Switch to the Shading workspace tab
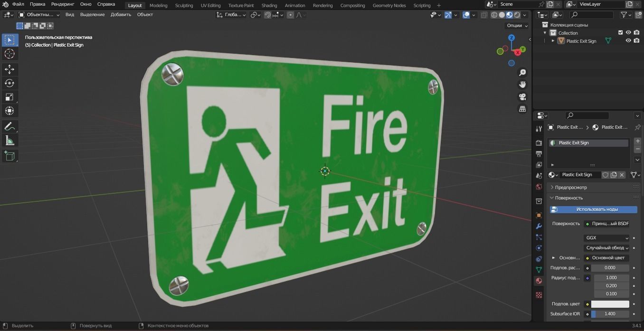Viewport: 644px width, 331px height. tap(269, 5)
